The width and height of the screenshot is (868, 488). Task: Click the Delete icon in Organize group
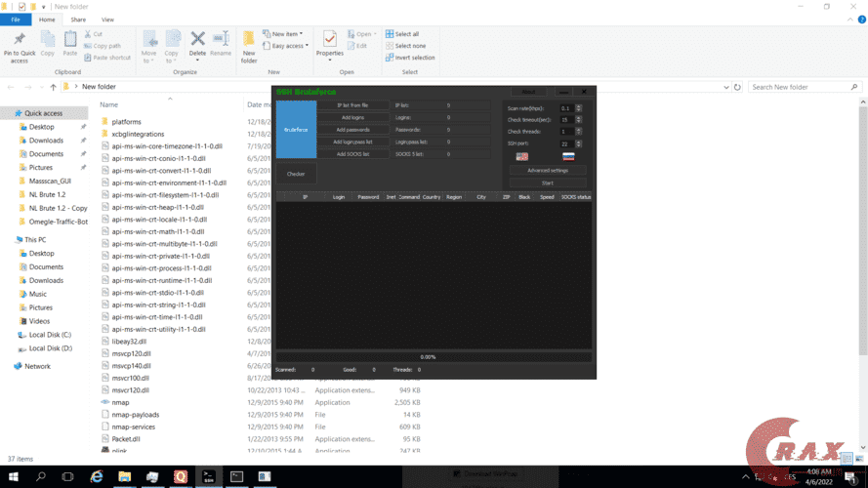197,42
